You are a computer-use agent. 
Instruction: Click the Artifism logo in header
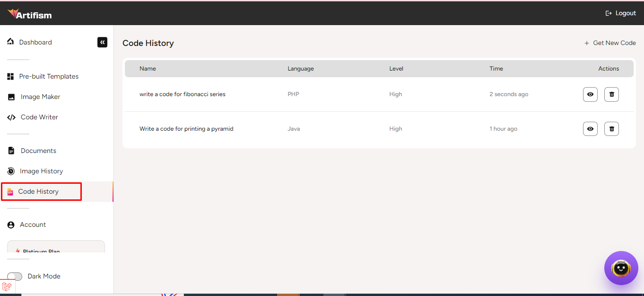(x=30, y=14)
